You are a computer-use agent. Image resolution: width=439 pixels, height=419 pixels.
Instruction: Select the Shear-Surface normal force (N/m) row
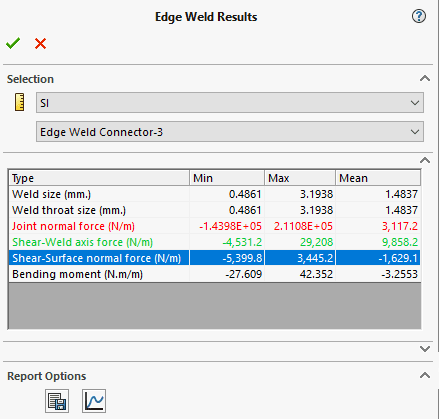pyautogui.click(x=215, y=258)
